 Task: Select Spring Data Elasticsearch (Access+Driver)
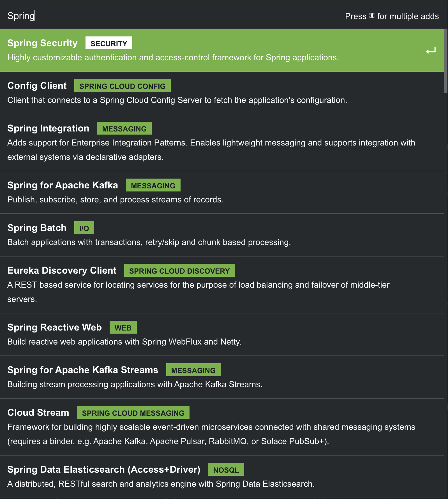pos(222,477)
